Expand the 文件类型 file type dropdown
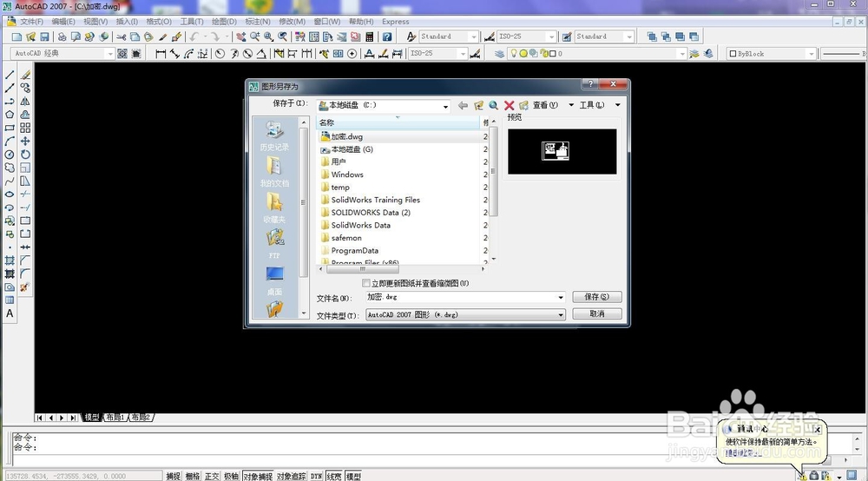 pos(560,315)
